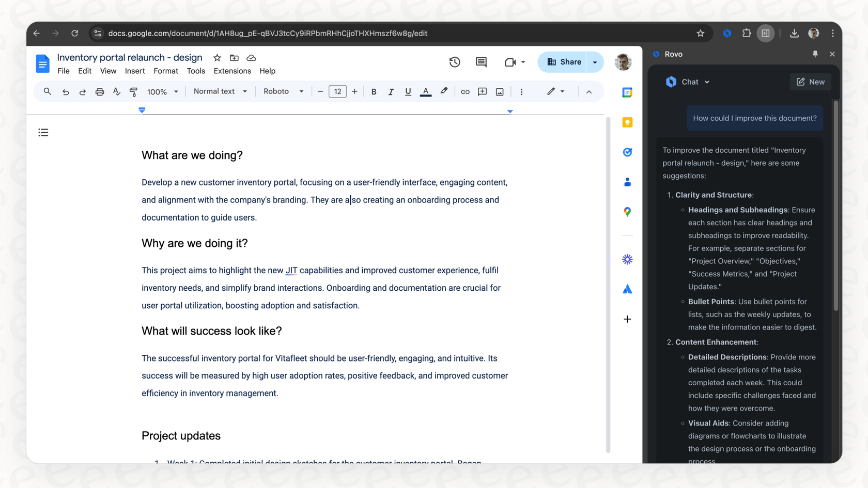The image size is (868, 488).
Task: Insert an image
Action: [499, 91]
